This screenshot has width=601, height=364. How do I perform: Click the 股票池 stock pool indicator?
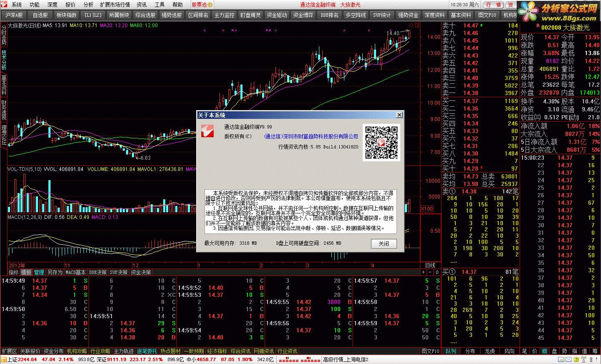(202, 5)
